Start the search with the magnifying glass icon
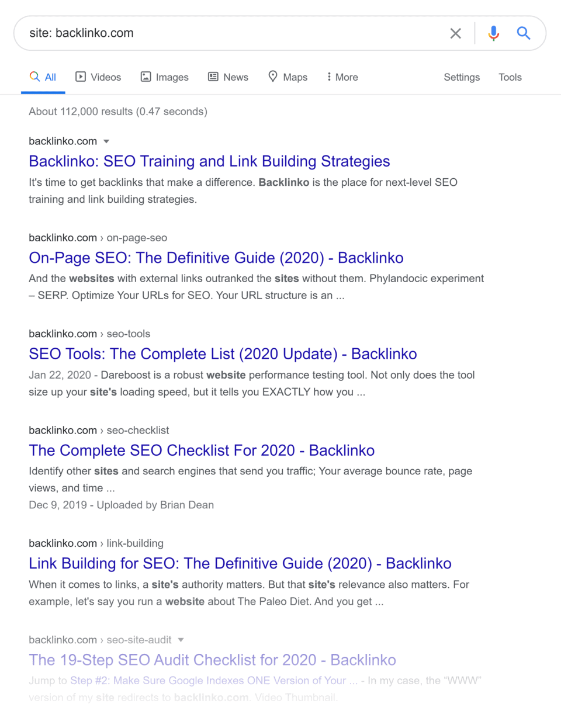The image size is (561, 728). pyautogui.click(x=524, y=33)
